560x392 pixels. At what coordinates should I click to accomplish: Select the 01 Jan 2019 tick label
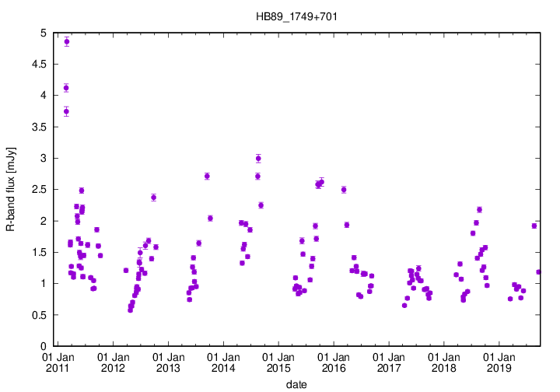point(499,361)
